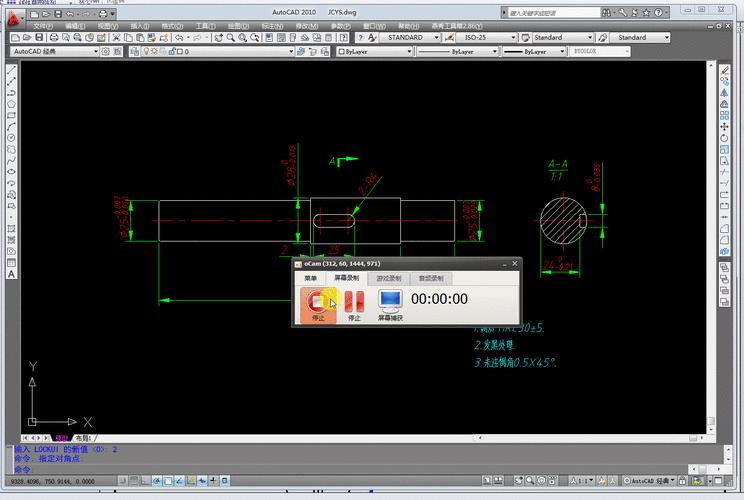Screen dimensions: 744x500
Task: Open the 工具(T) menu
Action: (204, 26)
